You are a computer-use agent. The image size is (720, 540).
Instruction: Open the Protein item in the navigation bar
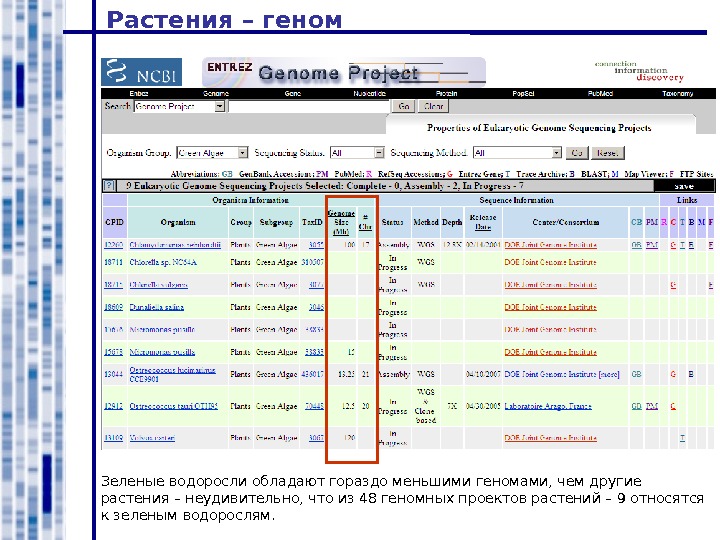tap(446, 93)
